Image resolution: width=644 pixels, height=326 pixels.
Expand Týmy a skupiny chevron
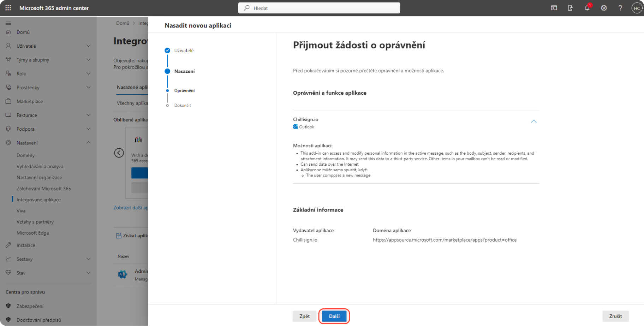click(89, 60)
